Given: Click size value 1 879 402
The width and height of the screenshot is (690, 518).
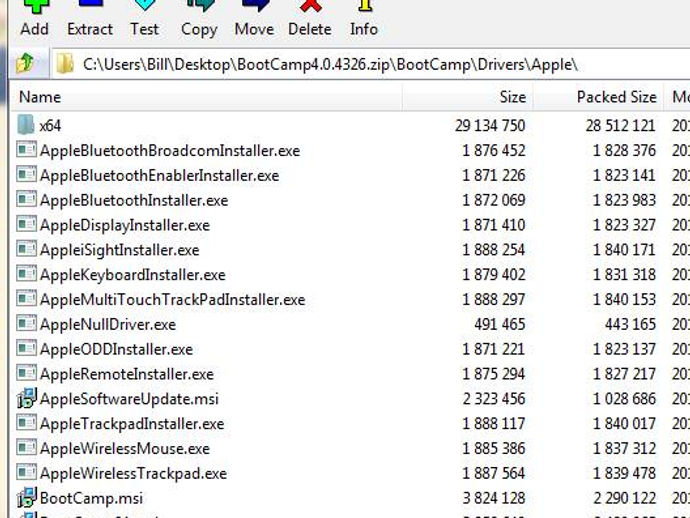Looking at the screenshot, I should 494,275.
